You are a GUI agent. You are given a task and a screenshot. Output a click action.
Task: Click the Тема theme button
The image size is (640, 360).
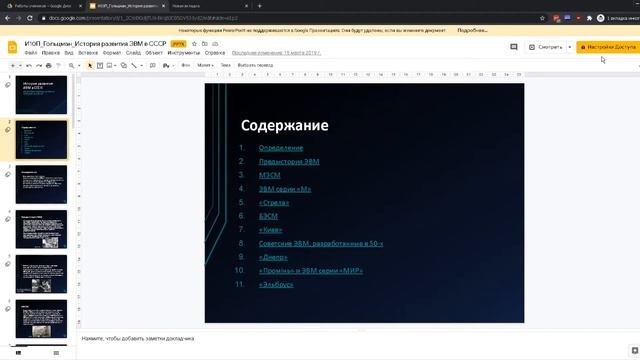point(225,65)
